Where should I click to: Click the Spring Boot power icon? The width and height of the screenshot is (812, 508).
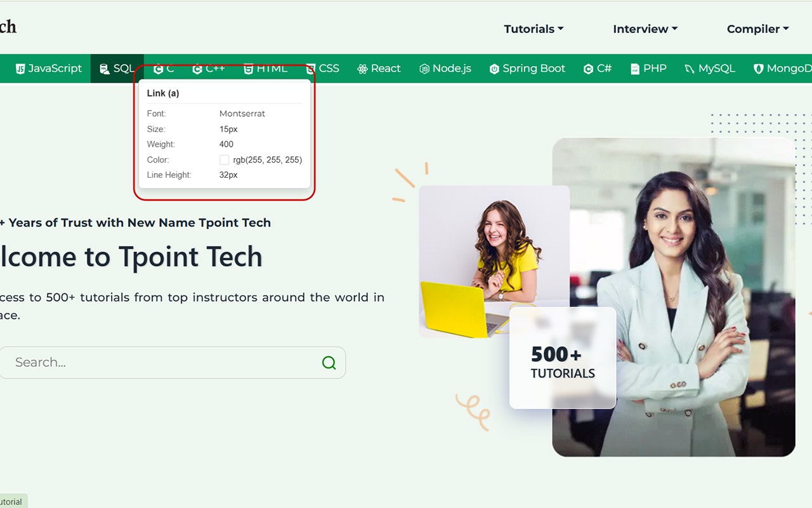[494, 69]
